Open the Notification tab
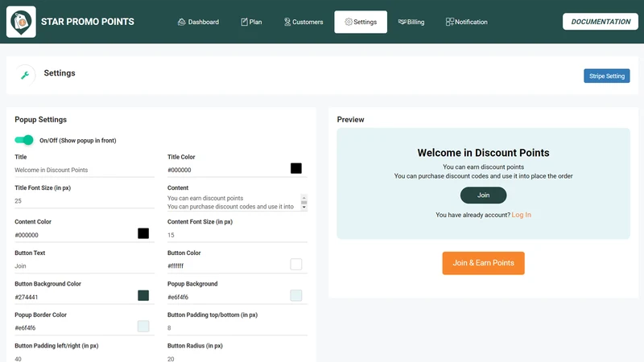Screen dimensions: 644x362 [467, 22]
